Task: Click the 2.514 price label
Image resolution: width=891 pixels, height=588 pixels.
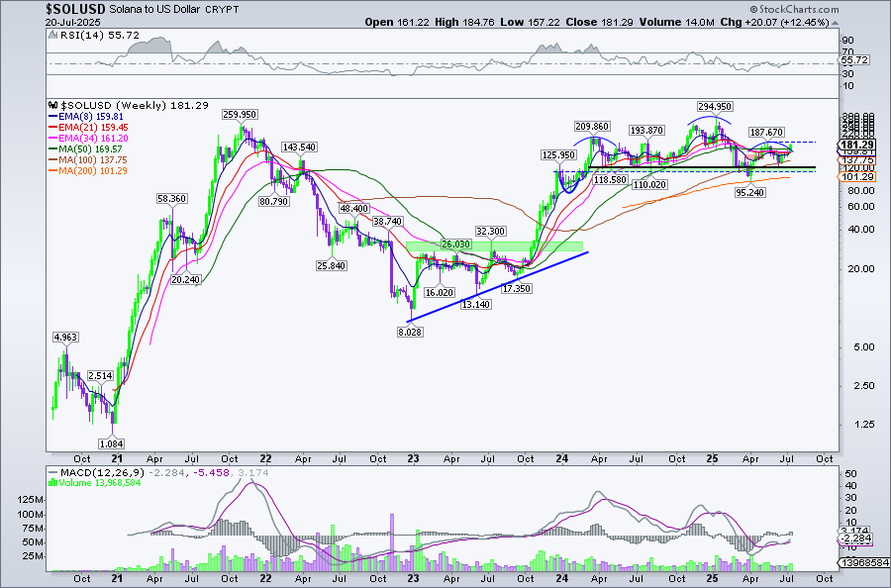Action: (100, 375)
